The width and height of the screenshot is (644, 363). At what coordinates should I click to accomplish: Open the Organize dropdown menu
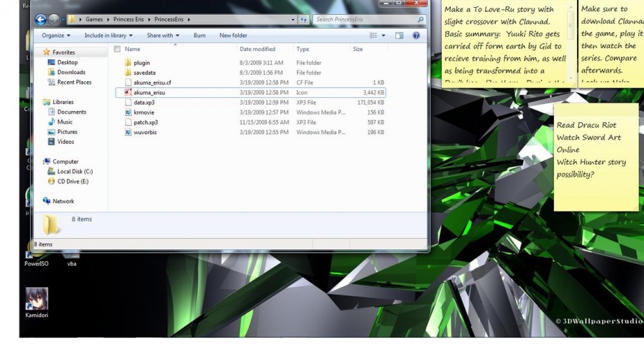(x=56, y=35)
